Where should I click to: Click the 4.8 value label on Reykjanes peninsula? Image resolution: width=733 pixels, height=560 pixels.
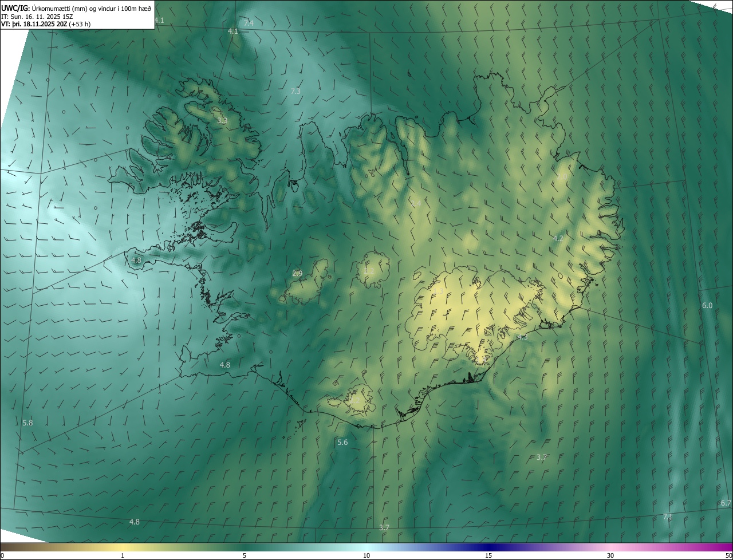[x=225, y=365]
